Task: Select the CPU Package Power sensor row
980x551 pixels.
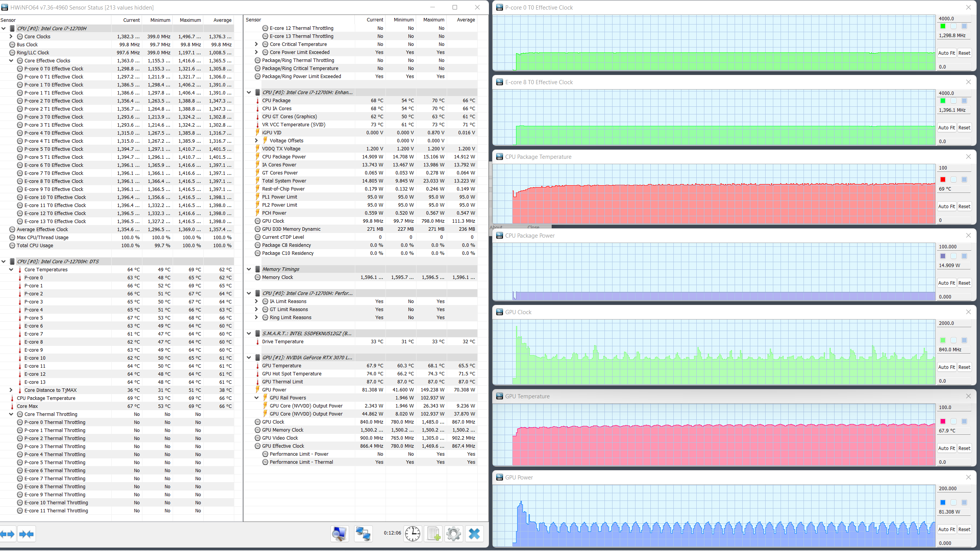Action: click(284, 156)
